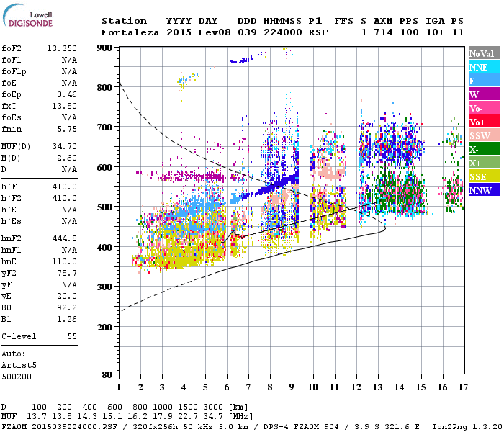Click the Lowell Digisonde logo
This screenshot has width=504, height=432.
[27, 16]
